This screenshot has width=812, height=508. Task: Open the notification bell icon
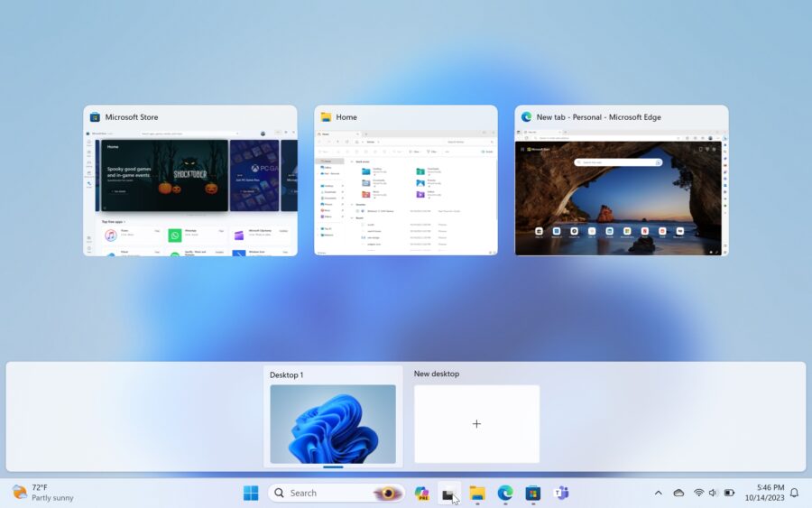794,493
